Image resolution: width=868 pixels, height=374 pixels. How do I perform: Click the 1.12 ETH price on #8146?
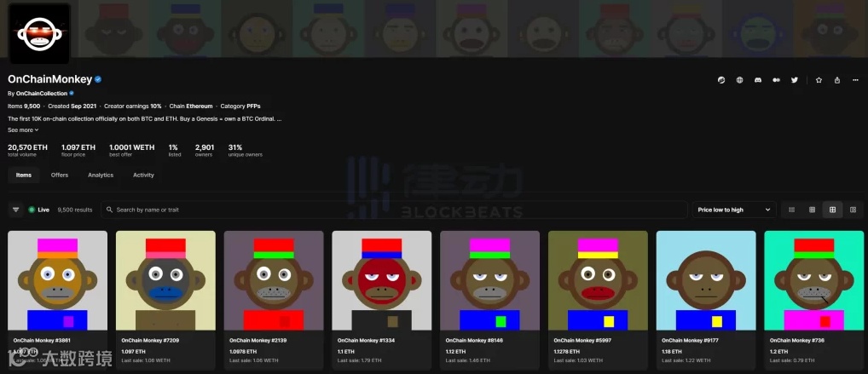pyautogui.click(x=455, y=351)
